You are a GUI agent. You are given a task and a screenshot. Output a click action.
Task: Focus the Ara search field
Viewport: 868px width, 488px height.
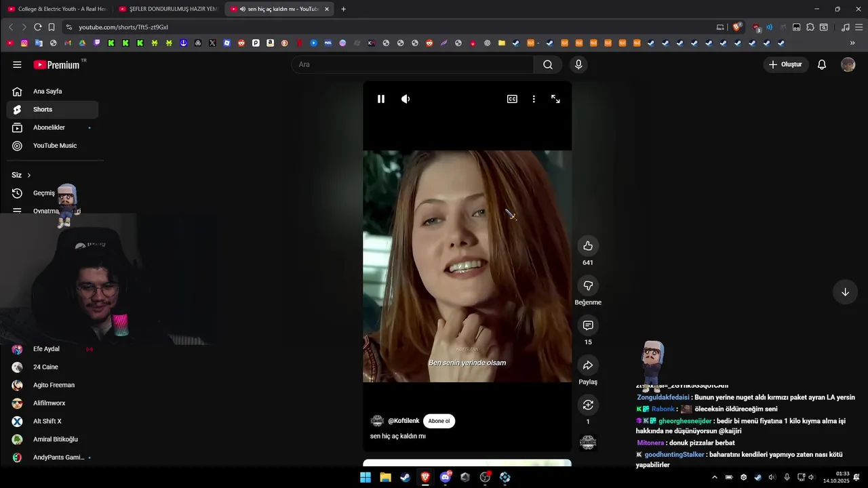point(412,64)
